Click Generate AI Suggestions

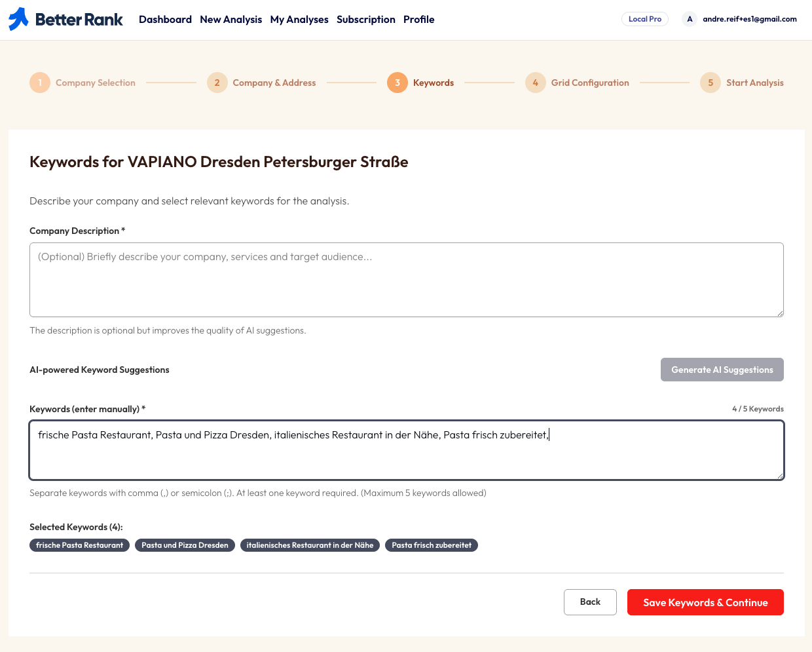722,370
